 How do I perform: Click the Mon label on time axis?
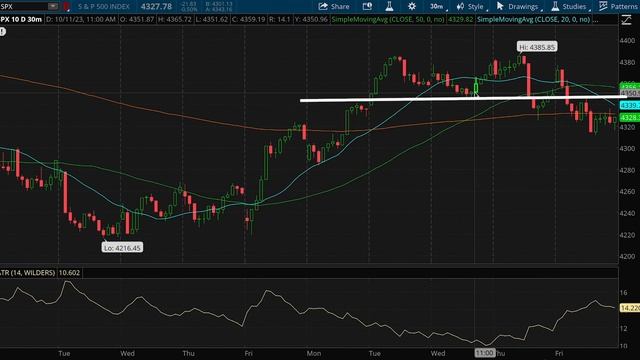pos(313,353)
